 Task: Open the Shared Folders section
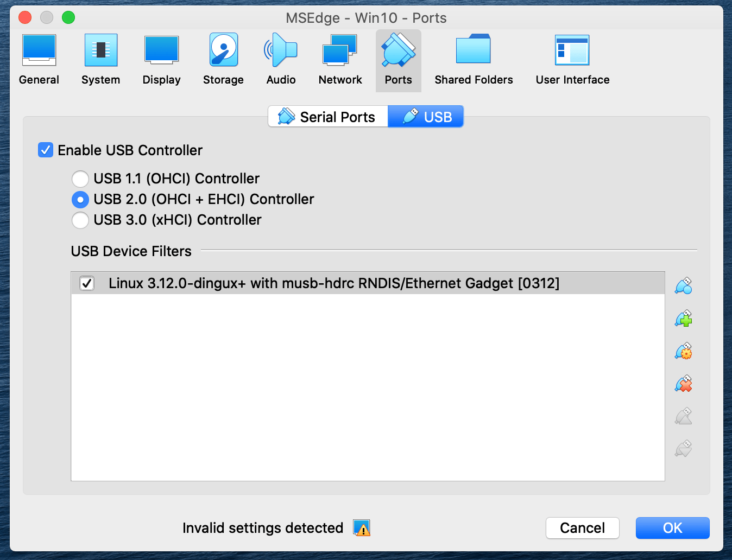[474, 60]
